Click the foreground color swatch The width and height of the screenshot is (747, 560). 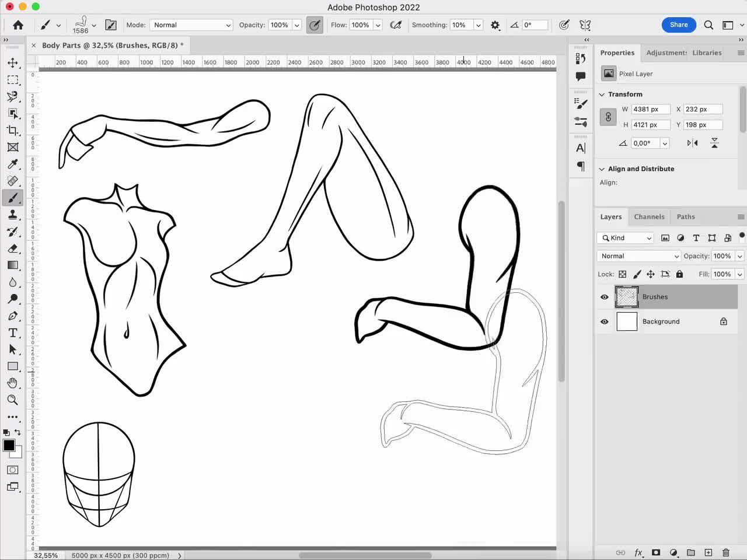click(x=8, y=446)
